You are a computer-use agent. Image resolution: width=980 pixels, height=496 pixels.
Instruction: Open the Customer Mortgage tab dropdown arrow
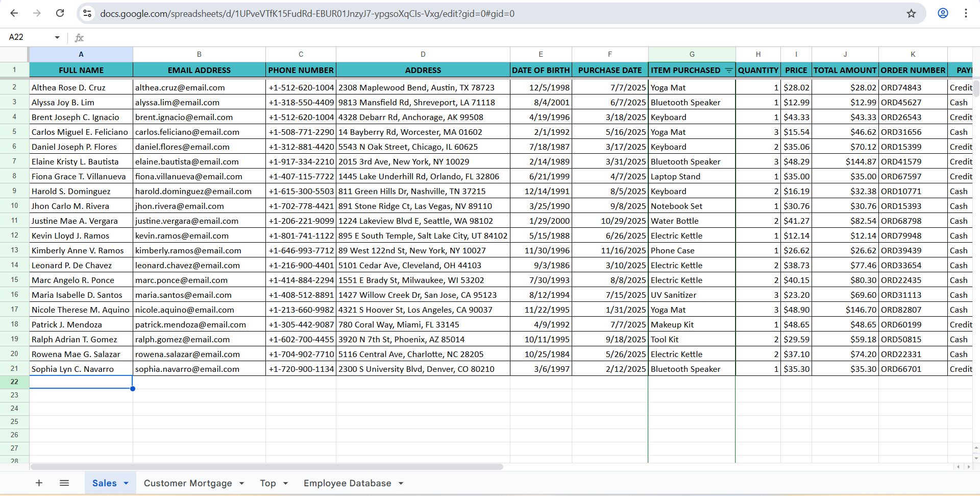(x=241, y=483)
